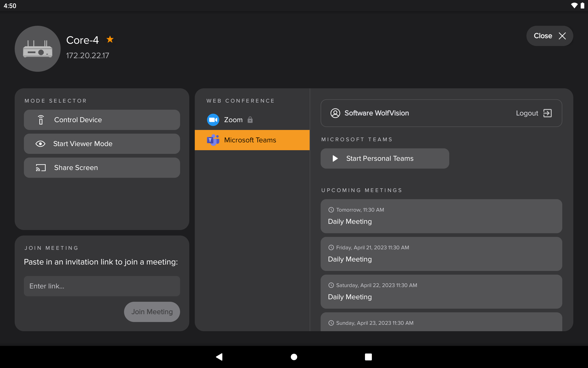Close the device panel with the Close button
The height and width of the screenshot is (368, 588).
[x=550, y=36]
